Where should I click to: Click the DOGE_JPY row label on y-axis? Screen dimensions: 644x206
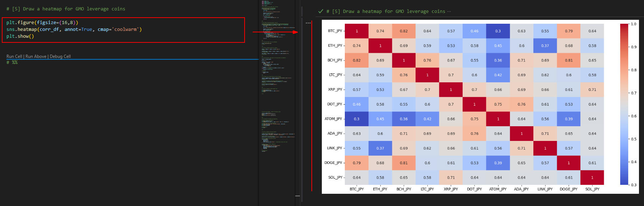333,163
